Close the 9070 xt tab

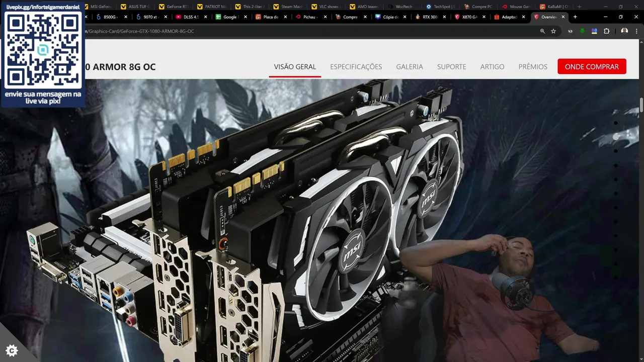pos(166,17)
